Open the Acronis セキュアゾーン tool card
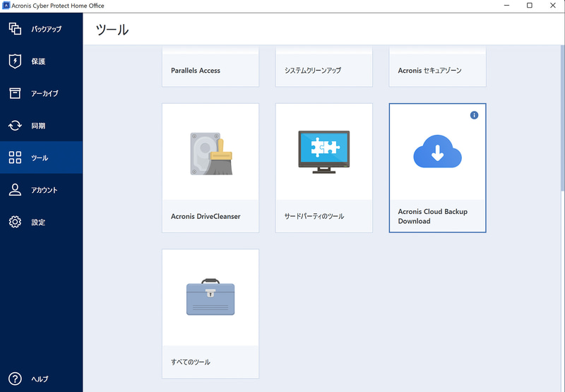Image resolution: width=565 pixels, height=392 pixels. (x=437, y=67)
